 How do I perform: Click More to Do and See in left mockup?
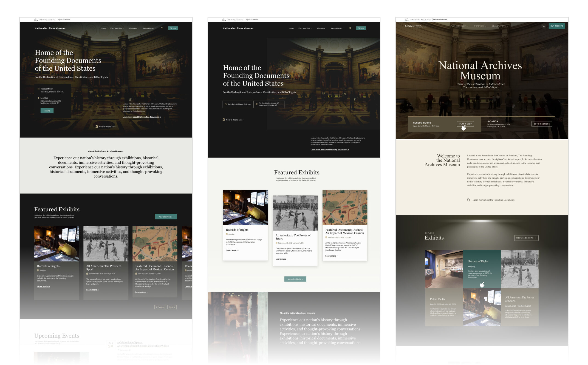106,126
